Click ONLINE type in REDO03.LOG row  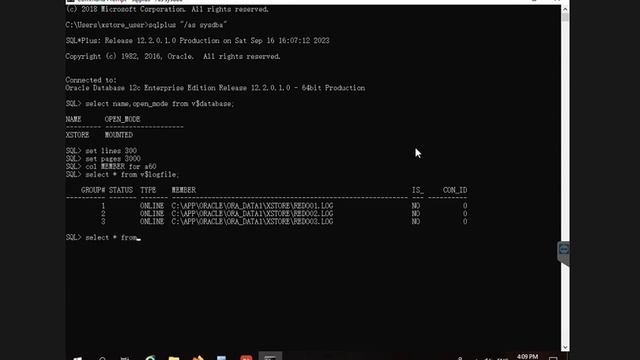[152, 222]
